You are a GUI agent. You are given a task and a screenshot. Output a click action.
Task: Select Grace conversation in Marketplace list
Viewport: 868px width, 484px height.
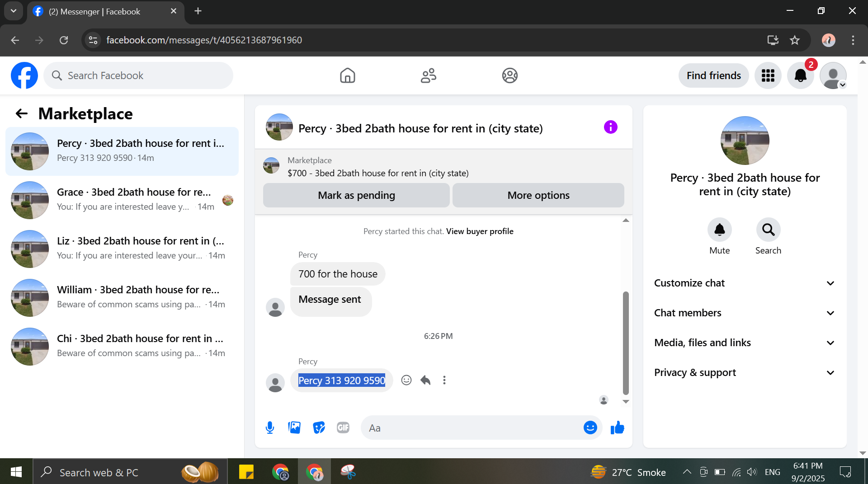pos(122,200)
